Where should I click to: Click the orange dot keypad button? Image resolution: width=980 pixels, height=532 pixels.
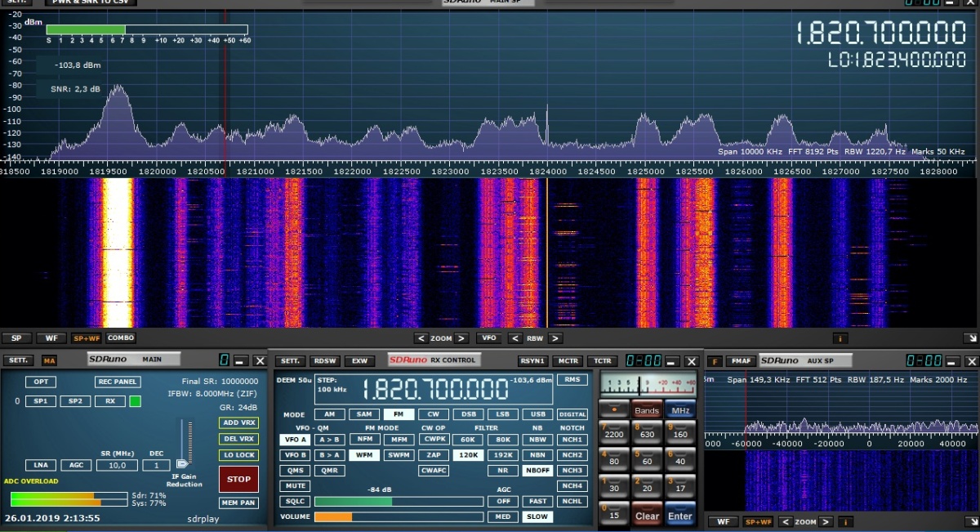(x=612, y=410)
